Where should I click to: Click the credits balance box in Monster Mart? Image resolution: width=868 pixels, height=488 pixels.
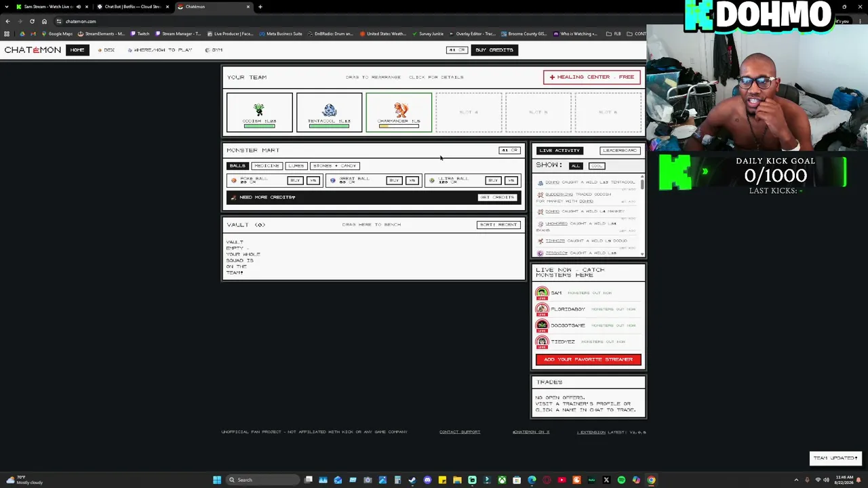click(509, 150)
